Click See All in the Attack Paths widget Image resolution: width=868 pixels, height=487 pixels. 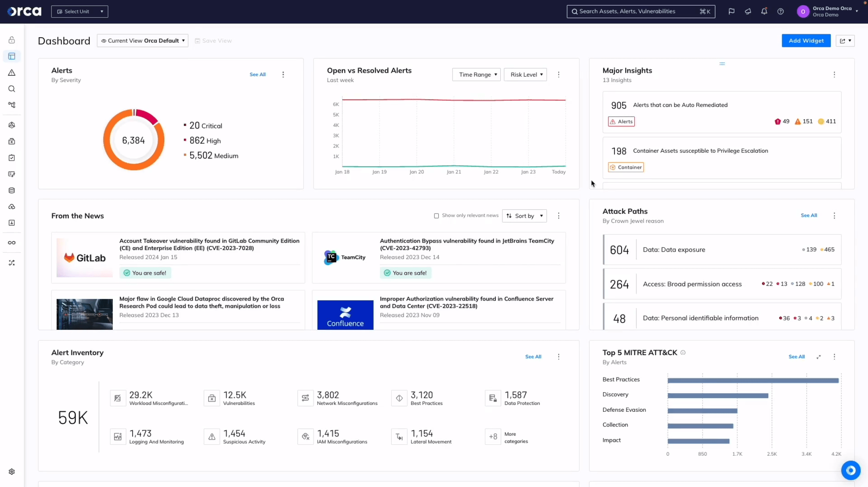[808, 215]
